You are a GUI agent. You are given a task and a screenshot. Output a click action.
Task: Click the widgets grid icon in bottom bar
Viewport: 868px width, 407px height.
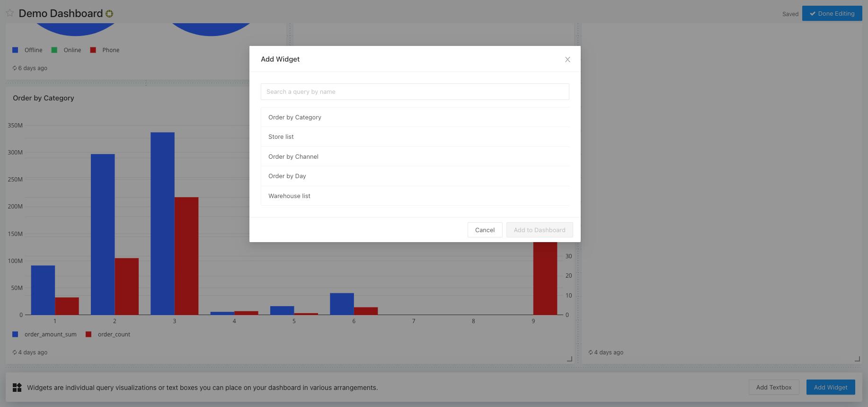click(17, 388)
